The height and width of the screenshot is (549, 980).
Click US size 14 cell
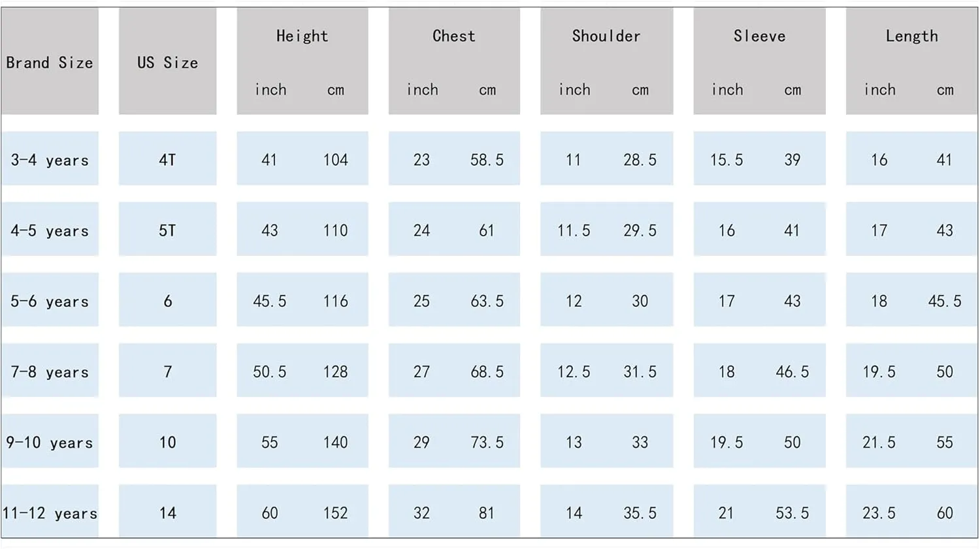(167, 512)
